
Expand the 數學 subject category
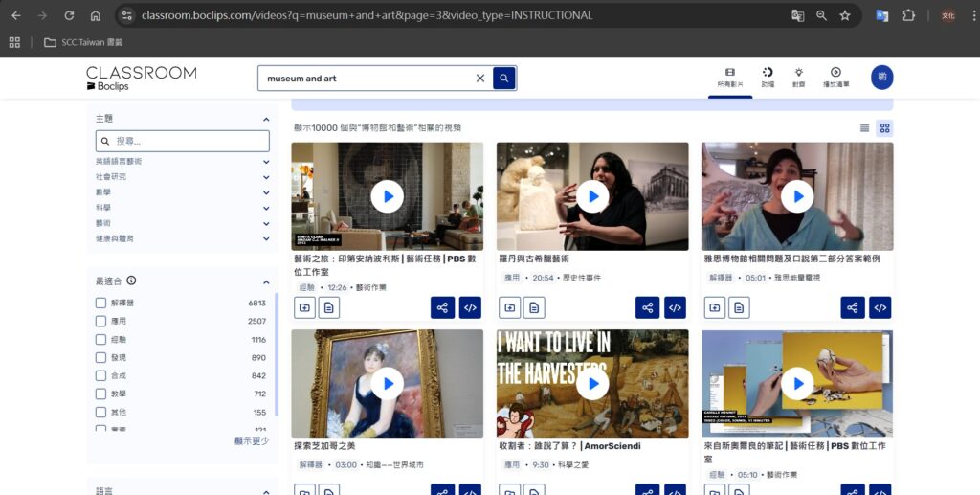point(266,192)
